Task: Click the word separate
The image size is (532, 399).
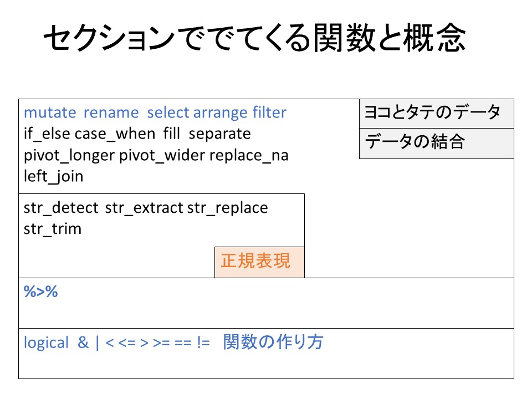Action: [x=220, y=134]
